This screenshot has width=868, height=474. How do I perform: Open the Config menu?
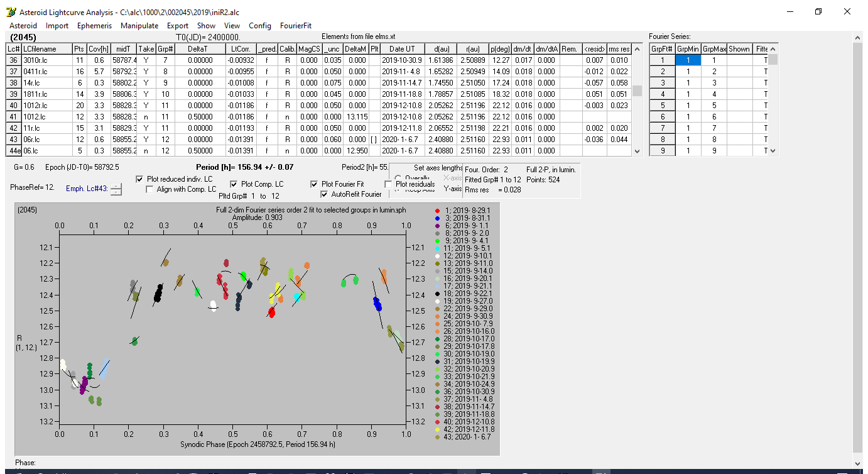(260, 26)
